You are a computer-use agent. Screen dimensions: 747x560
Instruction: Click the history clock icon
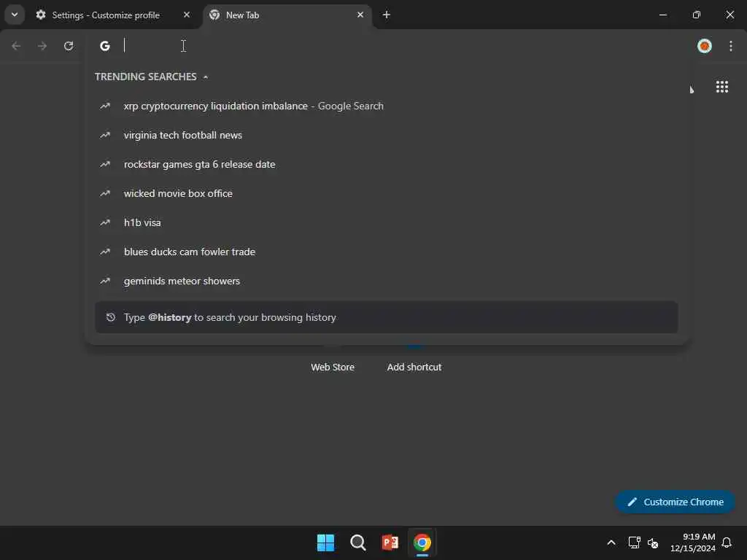111,317
